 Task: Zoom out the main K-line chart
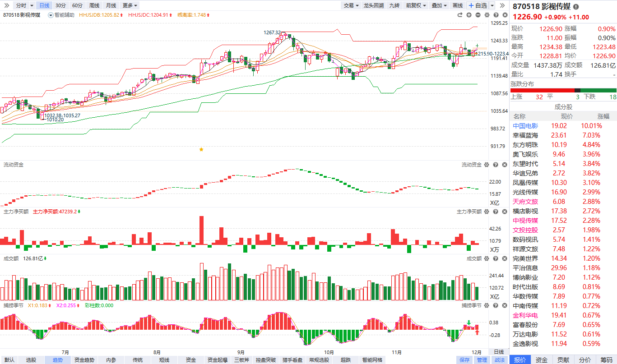coord(478,15)
